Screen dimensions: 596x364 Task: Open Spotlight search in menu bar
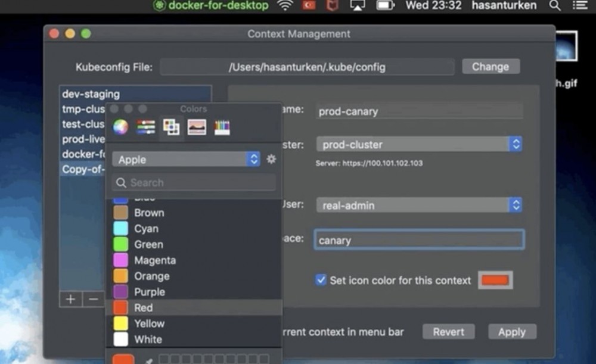point(555,6)
